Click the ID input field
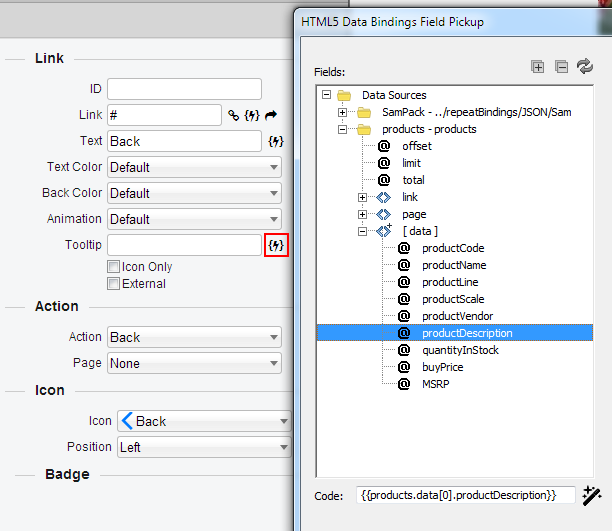The image size is (612, 531). click(184, 89)
